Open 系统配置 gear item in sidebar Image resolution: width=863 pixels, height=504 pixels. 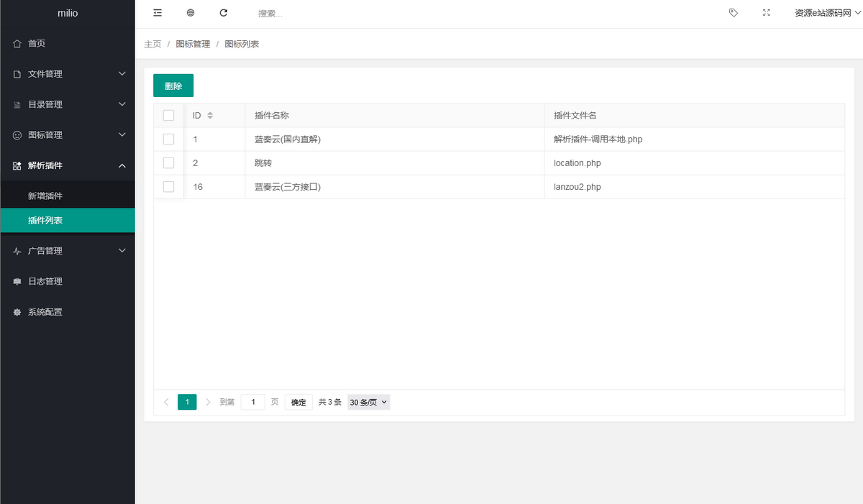(45, 312)
